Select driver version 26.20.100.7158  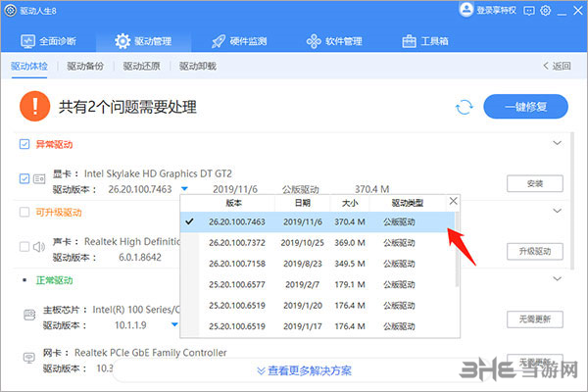[x=319, y=264]
